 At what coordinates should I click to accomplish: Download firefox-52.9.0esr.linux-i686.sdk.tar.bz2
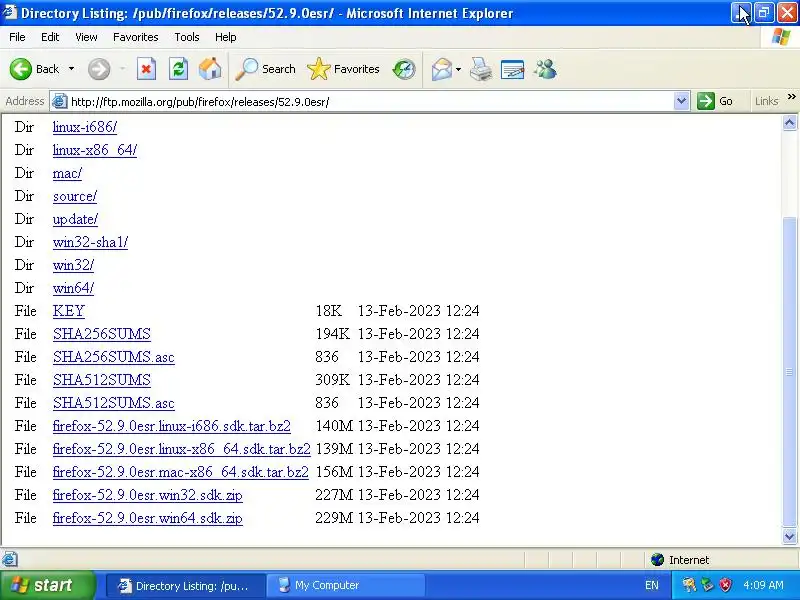pos(171,426)
